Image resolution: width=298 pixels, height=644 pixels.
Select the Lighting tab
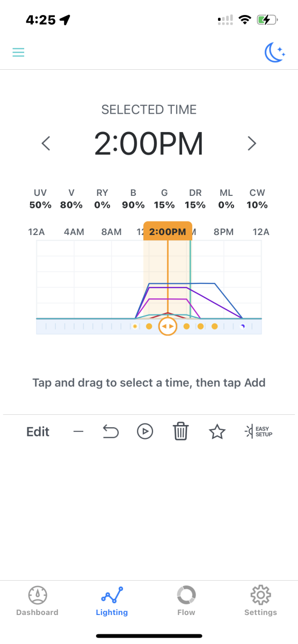[x=112, y=601]
